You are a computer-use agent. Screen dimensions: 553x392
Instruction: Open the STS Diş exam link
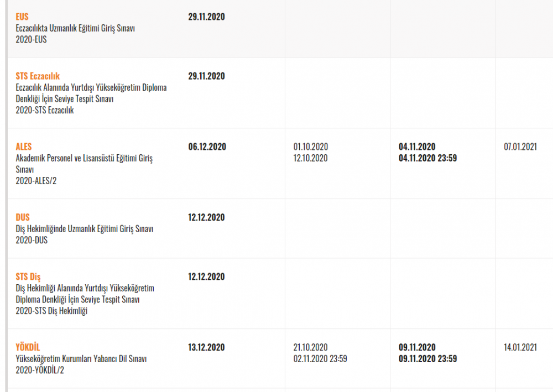(x=28, y=276)
